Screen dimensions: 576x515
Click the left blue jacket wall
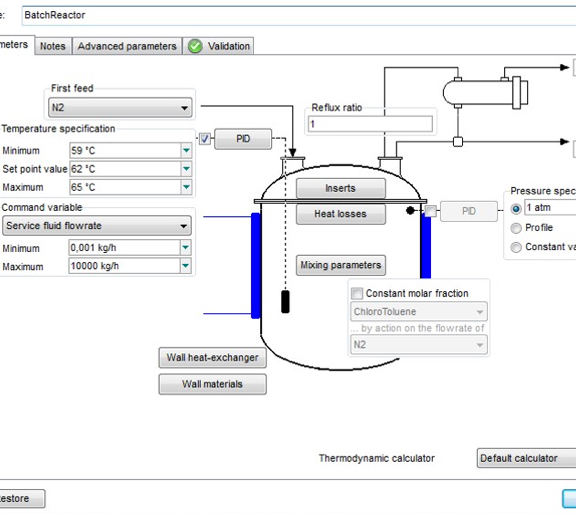[x=256, y=265]
